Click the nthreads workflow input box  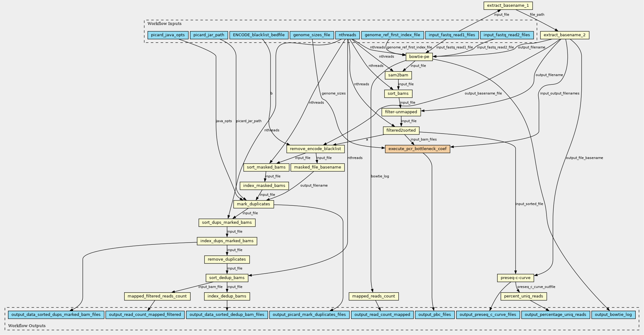[347, 35]
